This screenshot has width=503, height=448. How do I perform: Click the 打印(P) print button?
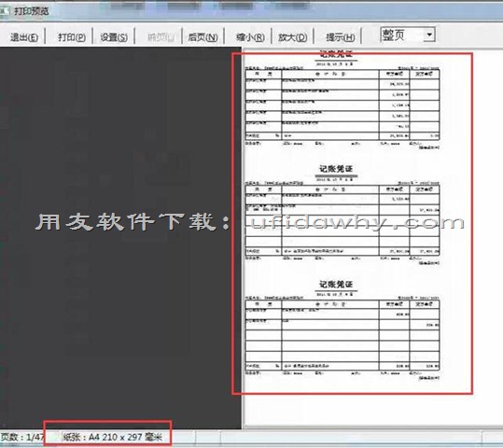pyautogui.click(x=72, y=37)
